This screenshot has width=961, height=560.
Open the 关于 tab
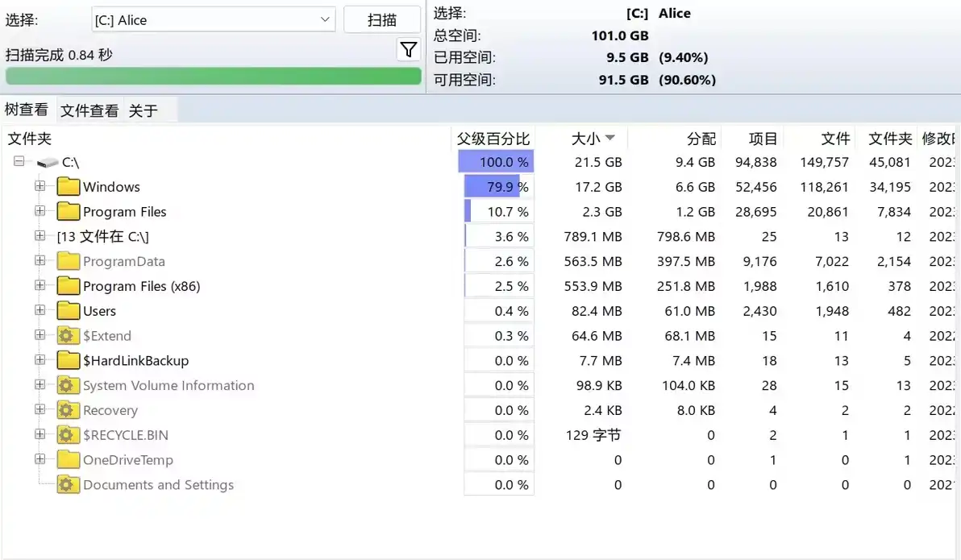(144, 110)
